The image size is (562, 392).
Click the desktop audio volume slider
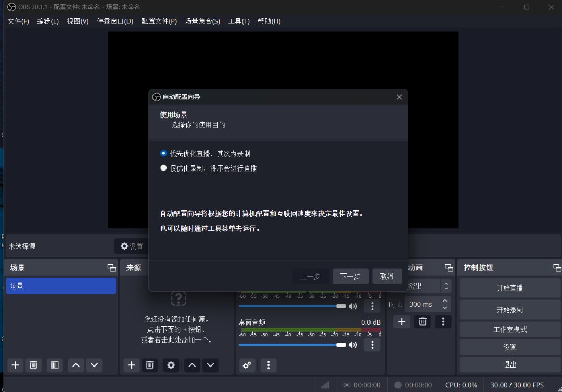pos(291,345)
